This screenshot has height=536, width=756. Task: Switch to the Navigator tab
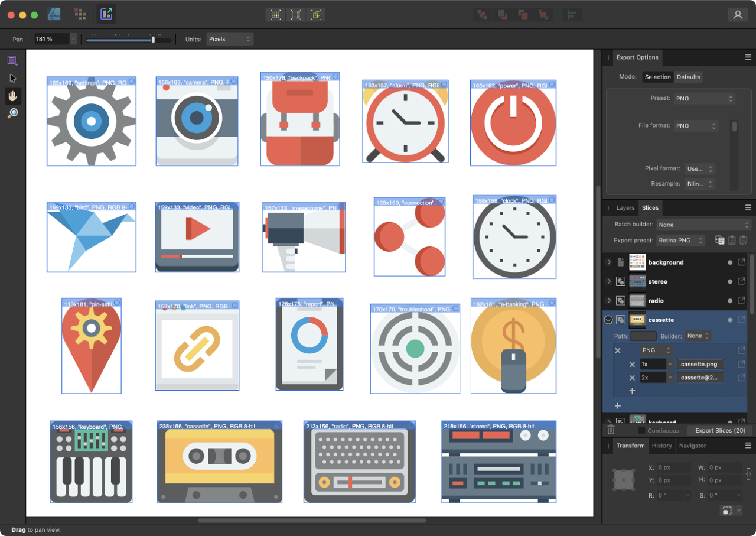[x=692, y=446]
